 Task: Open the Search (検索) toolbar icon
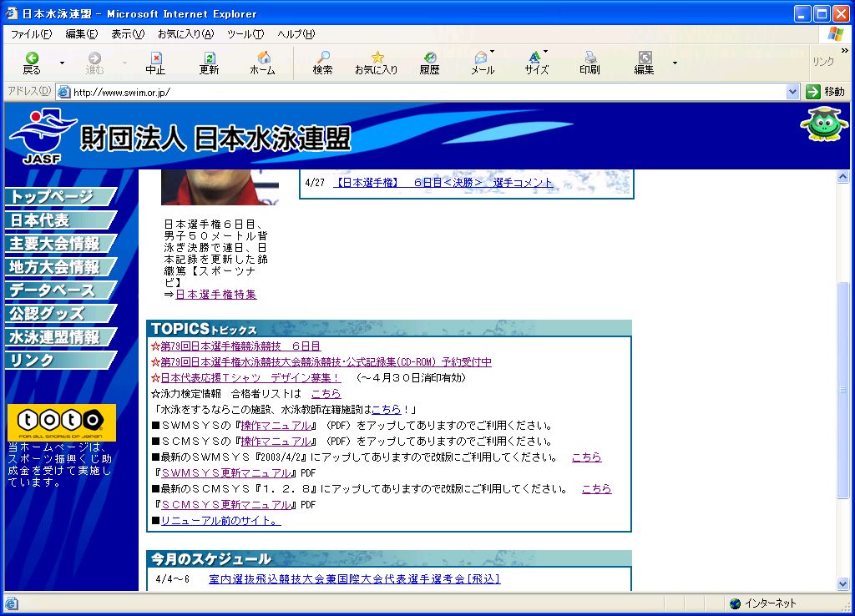pos(323,63)
